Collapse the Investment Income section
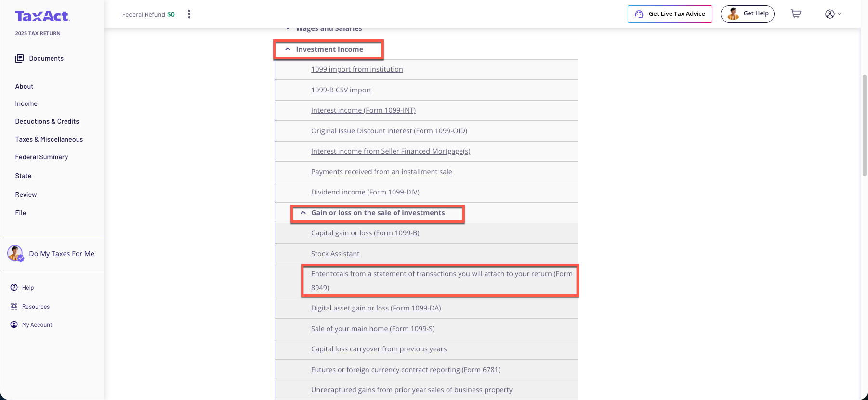Image resolution: width=868 pixels, height=400 pixels. [x=288, y=49]
